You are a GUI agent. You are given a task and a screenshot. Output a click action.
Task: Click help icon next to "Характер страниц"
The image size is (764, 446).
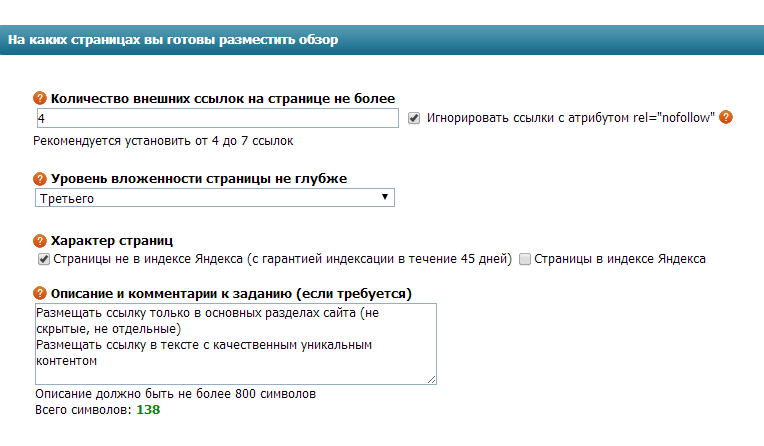[40, 241]
